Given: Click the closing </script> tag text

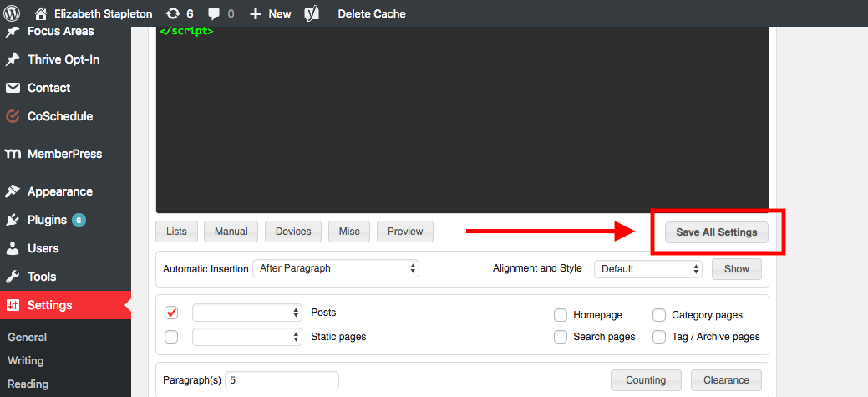Looking at the screenshot, I should click(186, 31).
